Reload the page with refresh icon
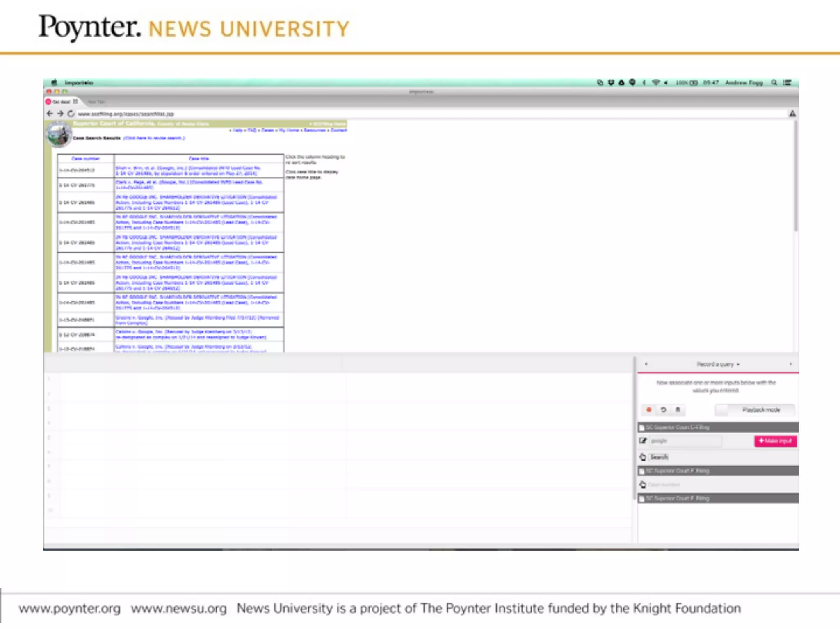Viewport: 840px width, 630px height. (71, 114)
